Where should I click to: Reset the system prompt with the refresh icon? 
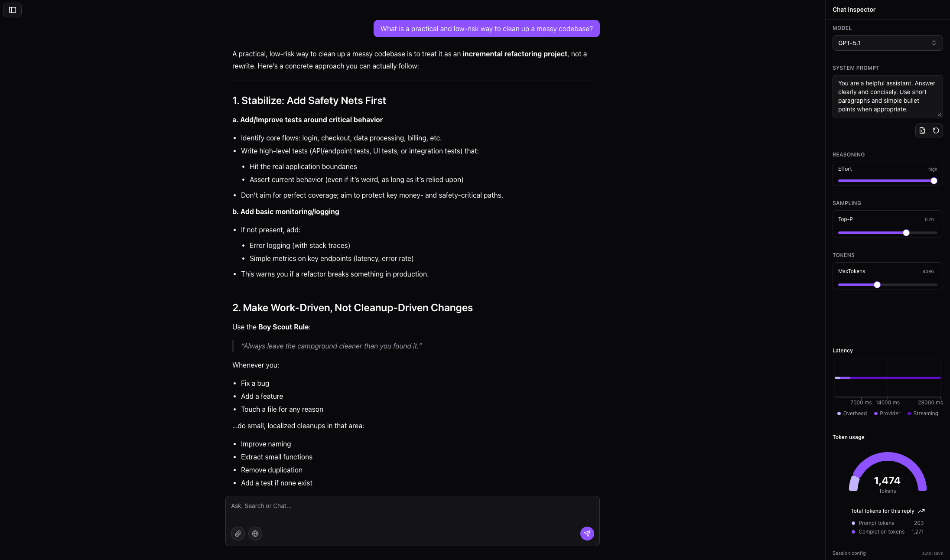tap(936, 130)
